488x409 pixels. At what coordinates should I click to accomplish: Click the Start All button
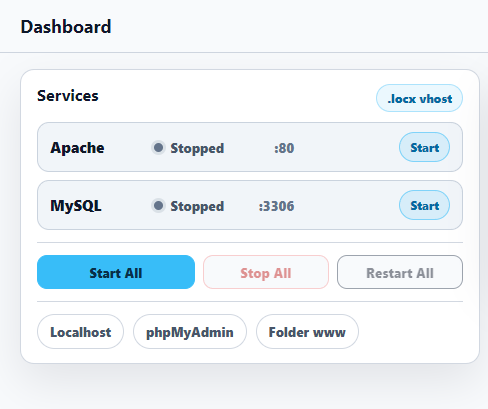(x=116, y=272)
